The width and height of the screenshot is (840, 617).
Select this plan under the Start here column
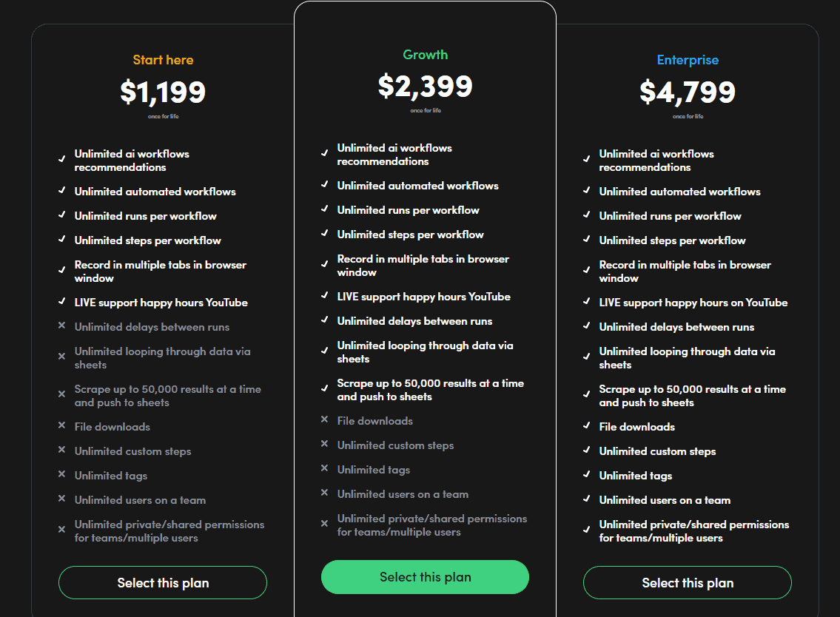[162, 582]
